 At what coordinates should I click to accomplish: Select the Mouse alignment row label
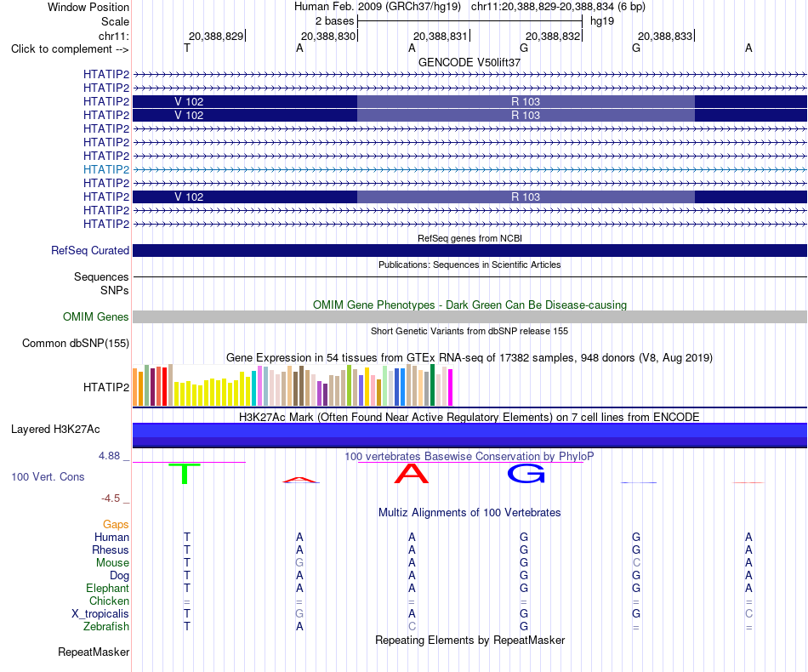click(x=112, y=563)
